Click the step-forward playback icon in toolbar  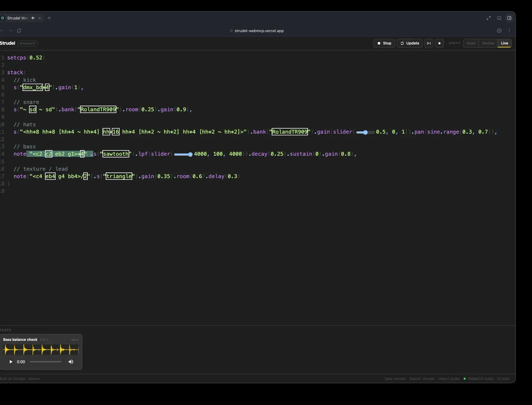point(429,43)
